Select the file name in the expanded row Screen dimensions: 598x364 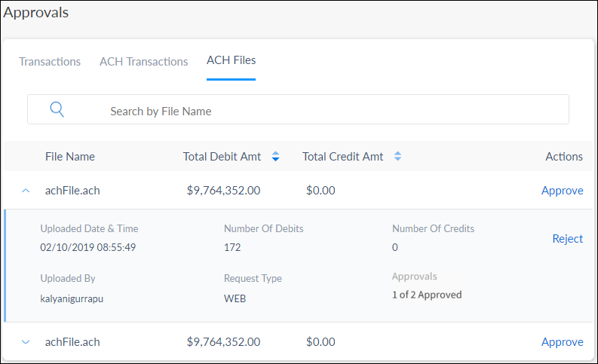pos(72,191)
